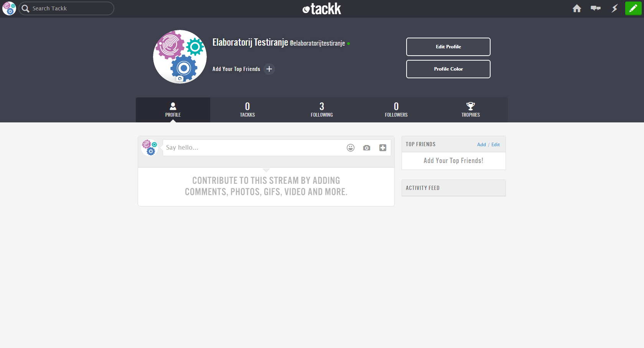The height and width of the screenshot is (348, 644).
Task: Open the Following tab
Action: click(x=321, y=110)
